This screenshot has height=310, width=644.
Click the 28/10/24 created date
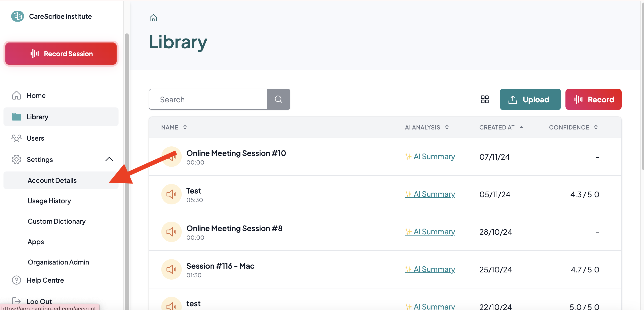(x=495, y=232)
